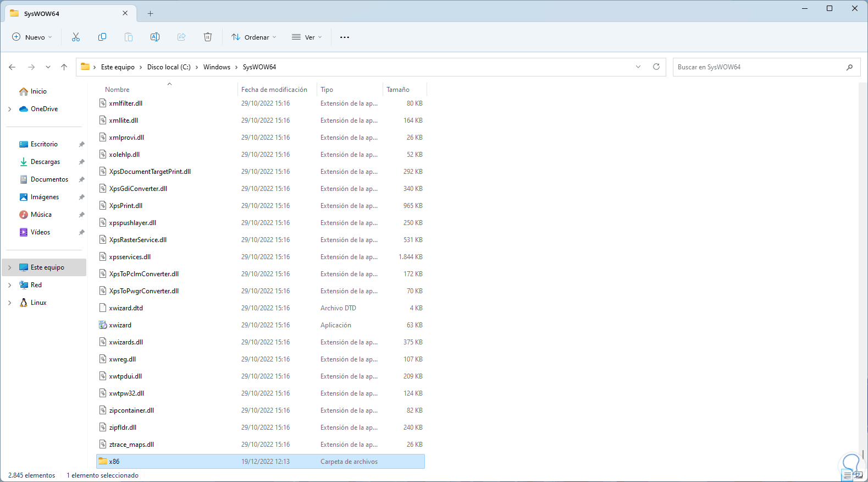The width and height of the screenshot is (868, 482).
Task: Select the file zipcontainer.dll
Action: [131, 410]
